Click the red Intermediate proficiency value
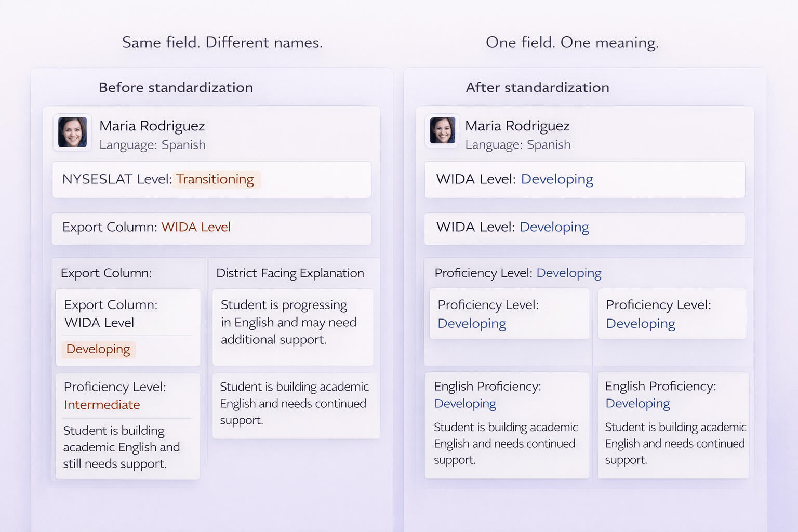 click(102, 405)
